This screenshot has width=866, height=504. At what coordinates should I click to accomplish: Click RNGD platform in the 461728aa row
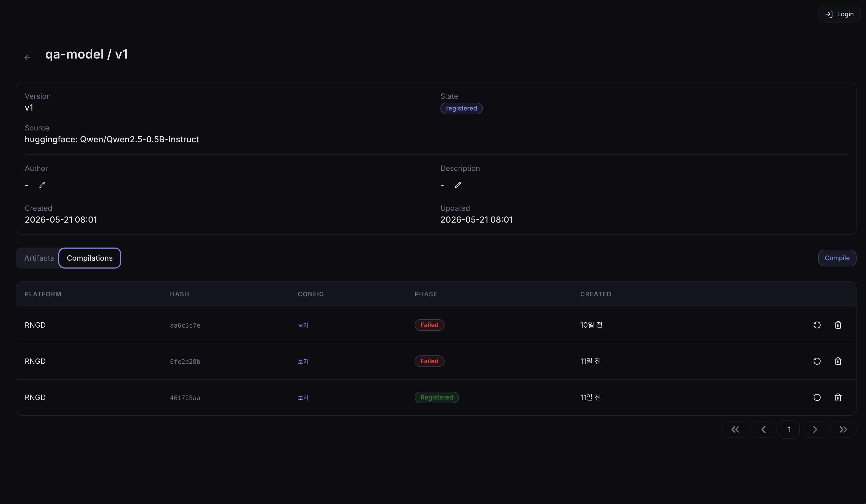(35, 397)
